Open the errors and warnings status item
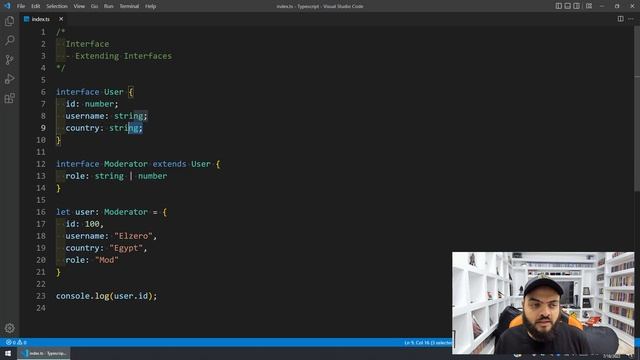The width and height of the screenshot is (640, 360). pos(16,342)
